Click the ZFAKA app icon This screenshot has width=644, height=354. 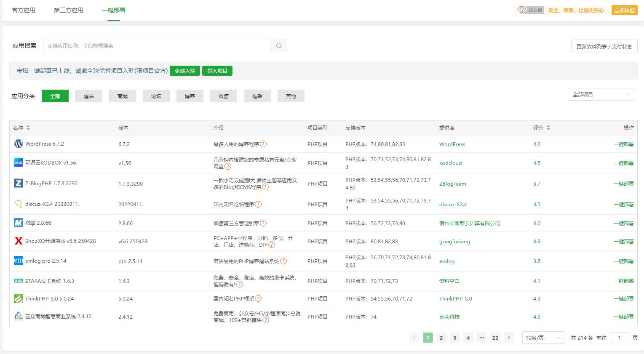(19, 281)
